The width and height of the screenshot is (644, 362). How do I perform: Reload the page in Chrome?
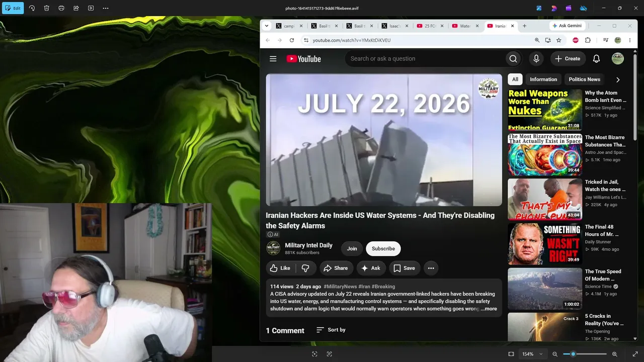[x=292, y=40]
